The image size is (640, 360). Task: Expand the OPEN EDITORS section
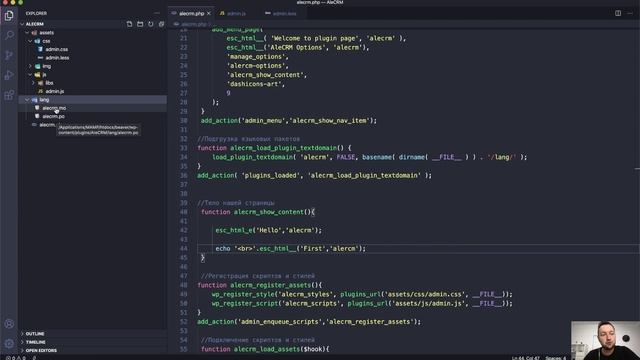click(x=41, y=351)
